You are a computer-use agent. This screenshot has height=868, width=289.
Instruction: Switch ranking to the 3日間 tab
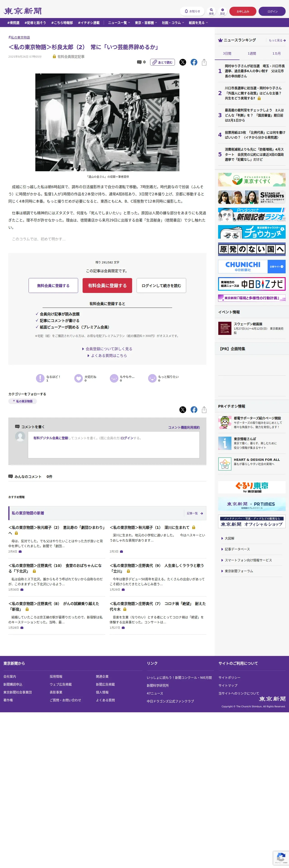pos(227,54)
